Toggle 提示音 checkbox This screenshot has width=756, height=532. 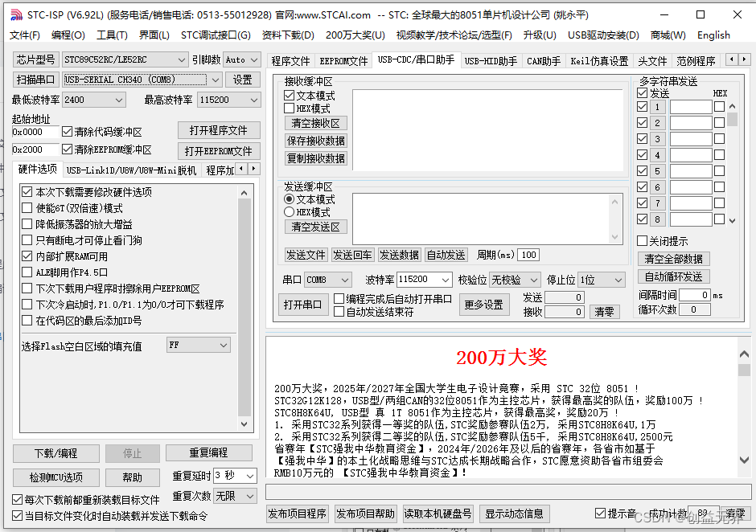[x=600, y=514]
